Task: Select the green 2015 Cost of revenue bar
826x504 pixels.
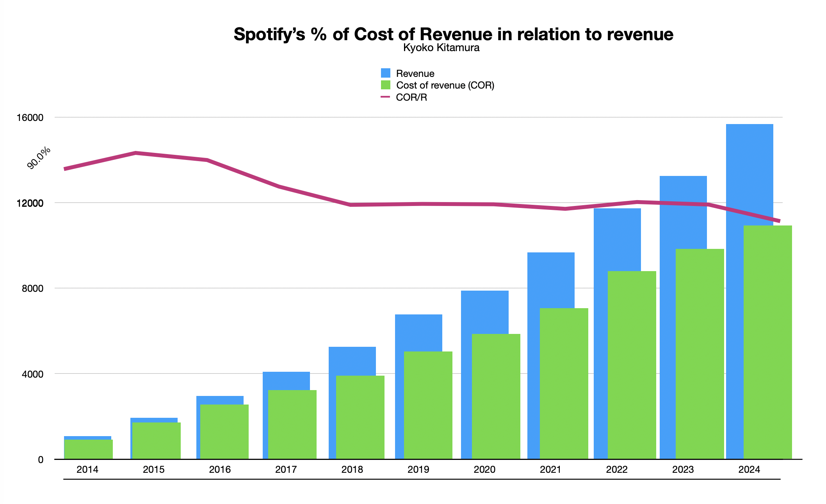Action: [157, 440]
